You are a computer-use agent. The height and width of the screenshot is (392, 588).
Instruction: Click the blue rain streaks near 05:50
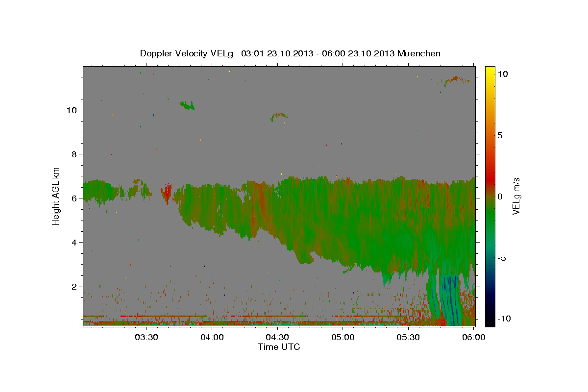pos(450,300)
